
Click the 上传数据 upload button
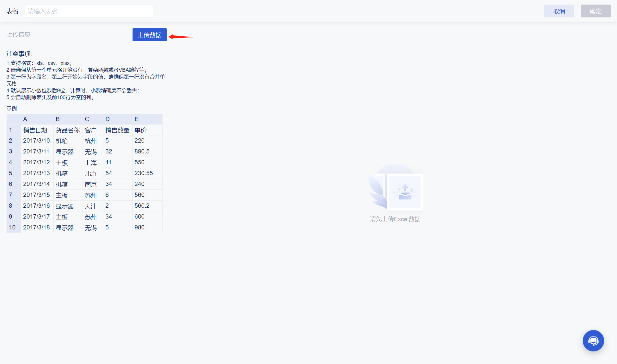(149, 35)
